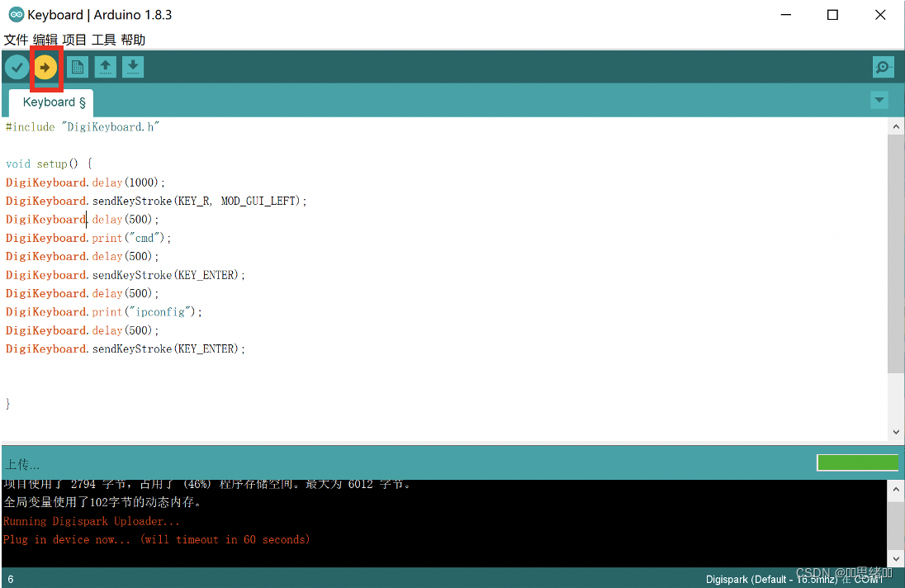The height and width of the screenshot is (588, 905).
Task: Click the 上传... status text
Action: 22,464
